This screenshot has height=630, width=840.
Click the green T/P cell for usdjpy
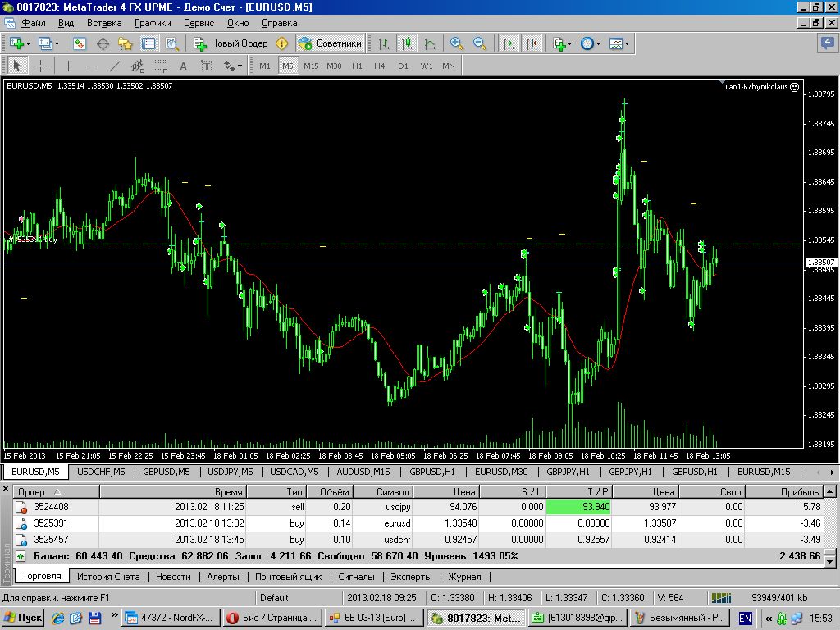[579, 507]
